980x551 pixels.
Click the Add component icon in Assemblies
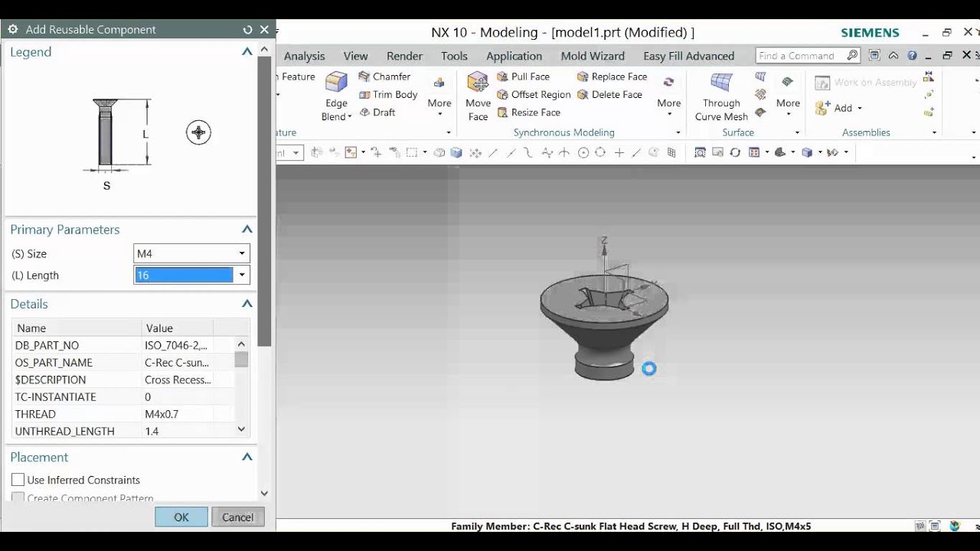pyautogui.click(x=823, y=108)
